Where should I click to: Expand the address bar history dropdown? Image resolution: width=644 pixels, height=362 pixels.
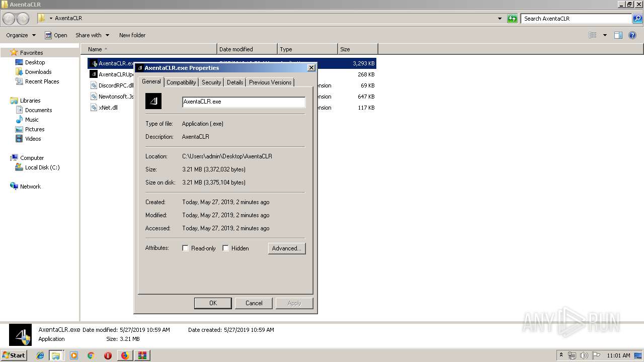pyautogui.click(x=500, y=19)
